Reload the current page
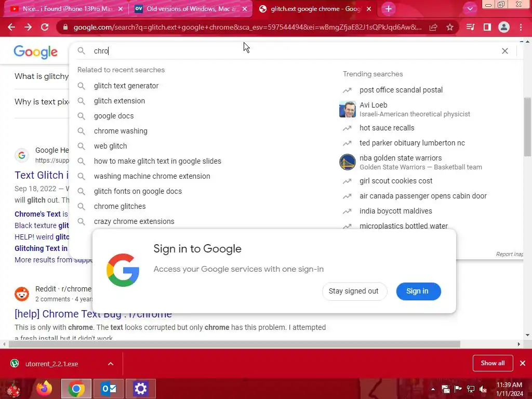Screen dimensions: 532x399 click(45, 27)
